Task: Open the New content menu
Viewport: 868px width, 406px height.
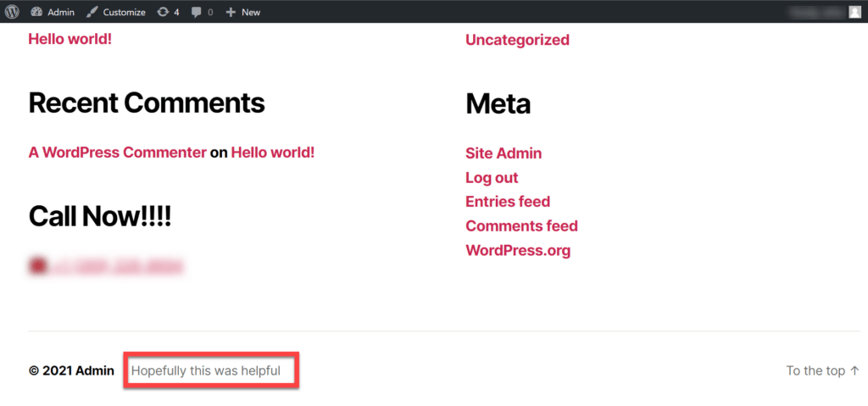Action: [242, 12]
